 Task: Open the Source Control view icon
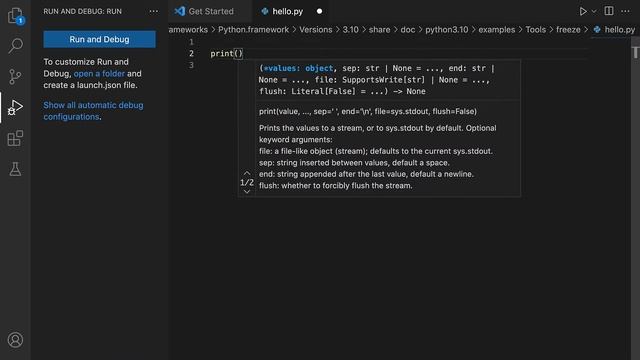tap(15, 76)
